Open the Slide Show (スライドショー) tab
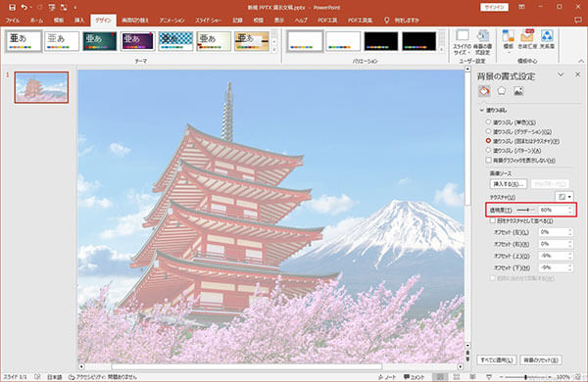 (x=208, y=21)
